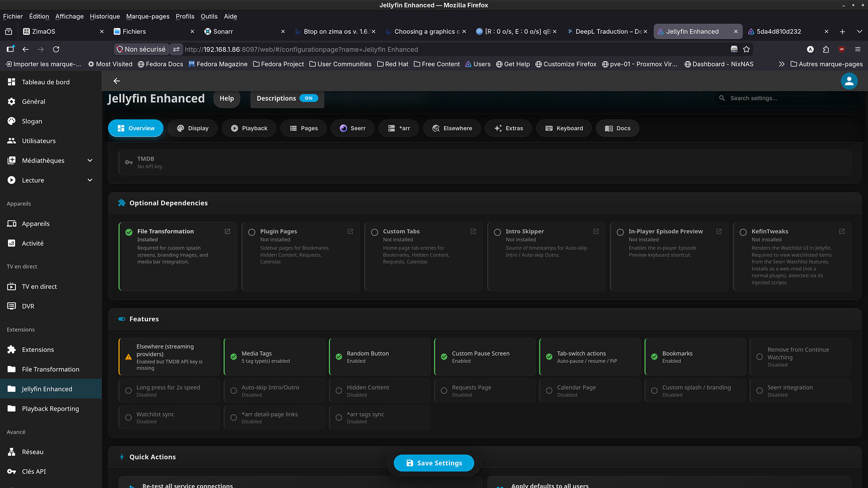Viewport: 868px width, 488px height.
Task: Click the Save Settings button
Action: click(x=434, y=463)
